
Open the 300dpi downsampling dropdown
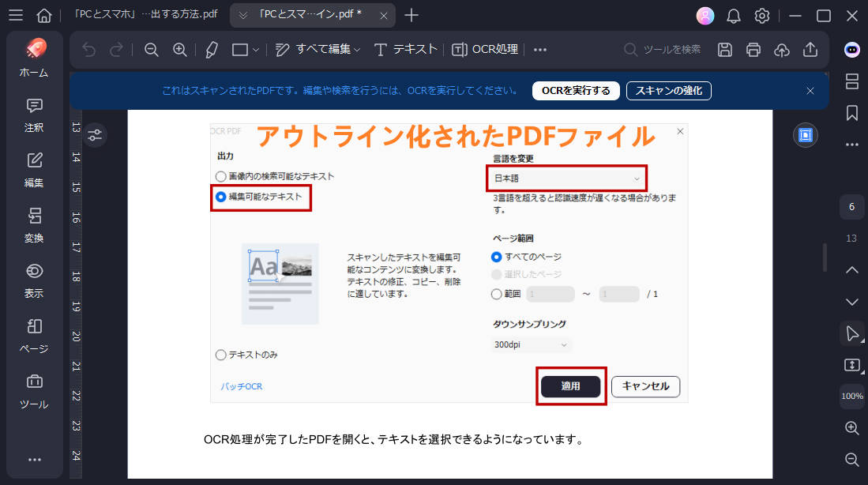pos(530,344)
